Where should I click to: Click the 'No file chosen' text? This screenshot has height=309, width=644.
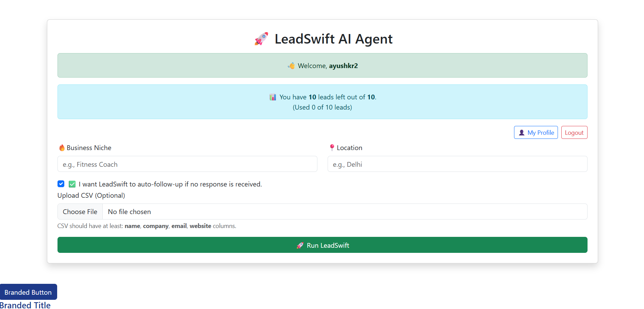pos(129,212)
